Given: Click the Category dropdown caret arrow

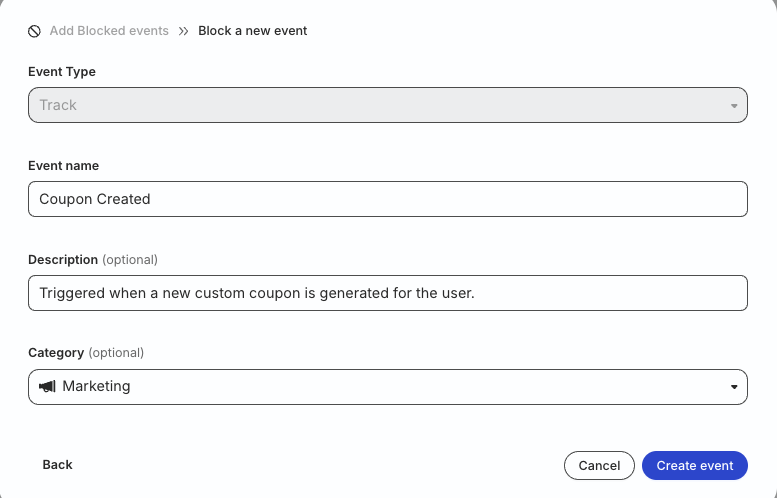Looking at the screenshot, I should pos(734,387).
